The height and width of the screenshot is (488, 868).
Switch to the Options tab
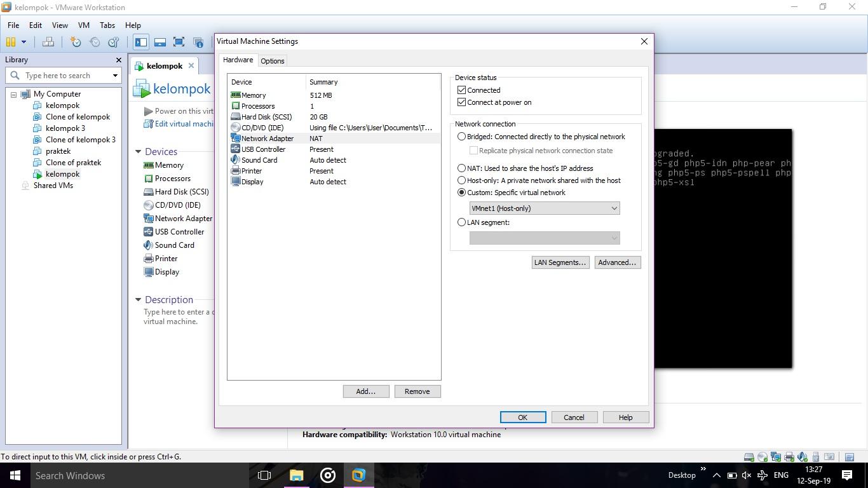[x=273, y=61]
